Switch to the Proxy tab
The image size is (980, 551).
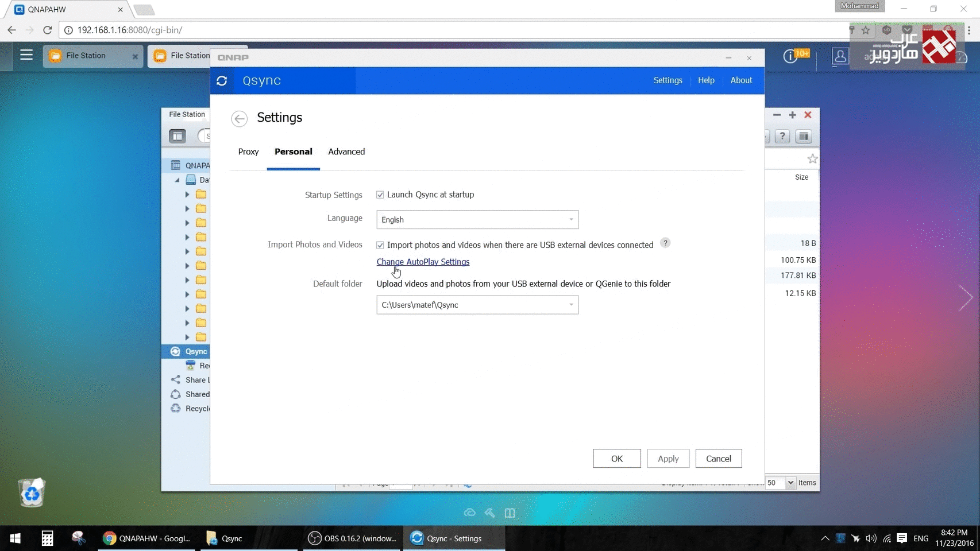pos(249,152)
